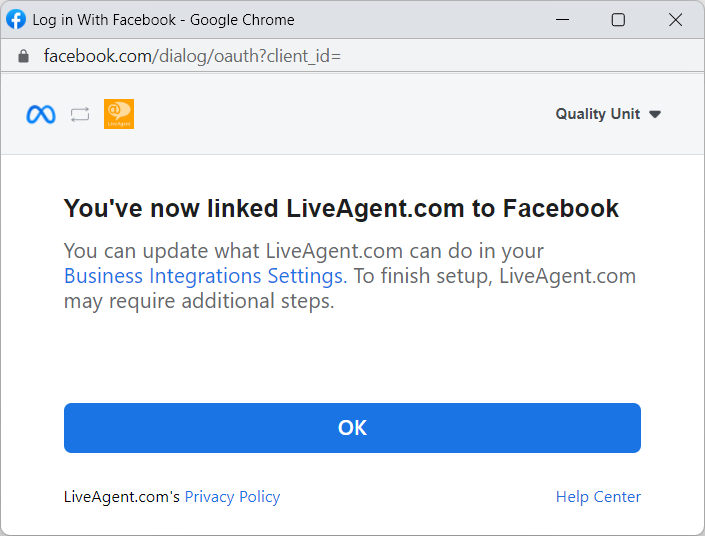Screen dimensions: 705x536
Task: Click the link arrows icon between logos
Action: pyautogui.click(x=80, y=115)
